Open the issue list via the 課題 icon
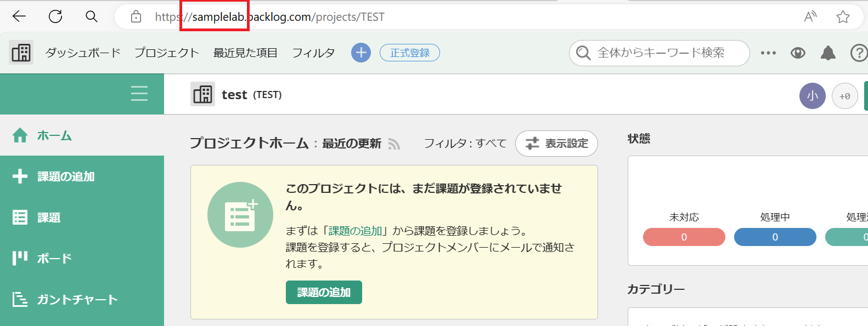Screen dimensions: 868x326 click(20, 217)
